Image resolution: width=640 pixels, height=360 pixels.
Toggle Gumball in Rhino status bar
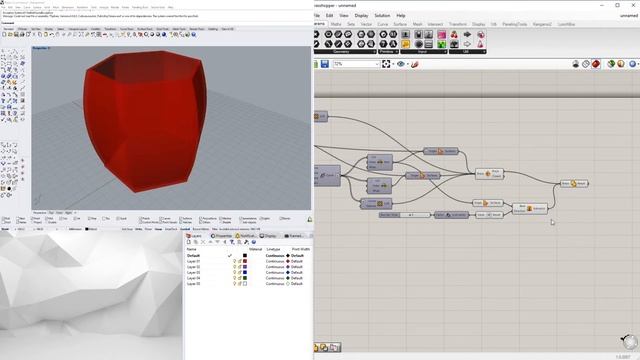pyautogui.click(x=185, y=229)
